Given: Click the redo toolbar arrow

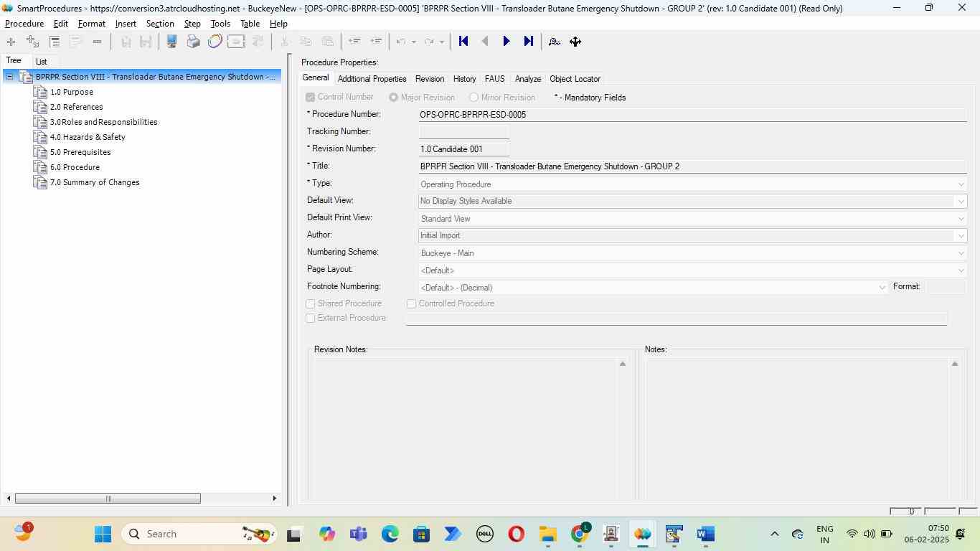Looking at the screenshot, I should [x=429, y=42].
